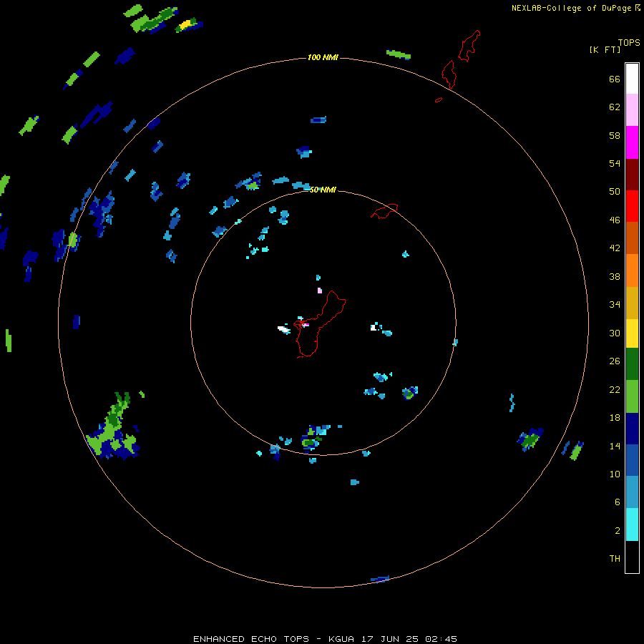Click the 'ENHANCED ECHO TOPS' product title

click(251, 639)
